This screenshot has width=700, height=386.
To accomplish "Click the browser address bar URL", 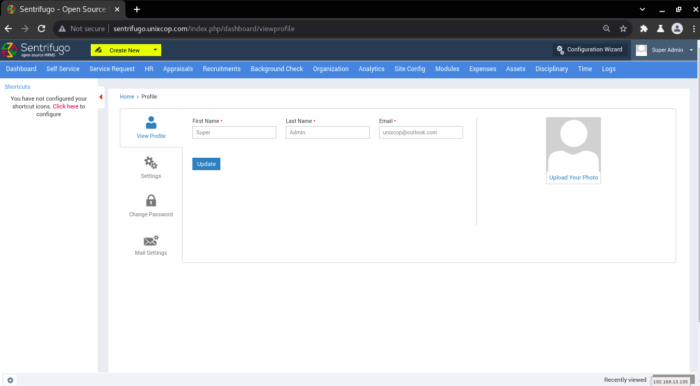I will [x=204, y=29].
